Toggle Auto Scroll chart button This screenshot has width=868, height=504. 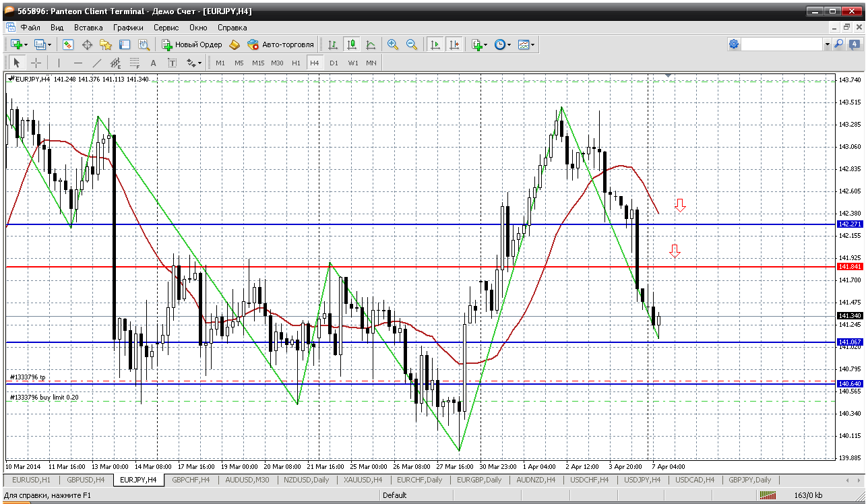coord(435,44)
